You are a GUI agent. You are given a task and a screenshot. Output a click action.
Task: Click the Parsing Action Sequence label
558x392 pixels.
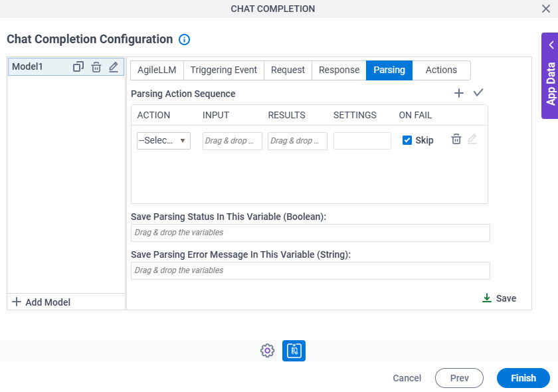(x=183, y=94)
